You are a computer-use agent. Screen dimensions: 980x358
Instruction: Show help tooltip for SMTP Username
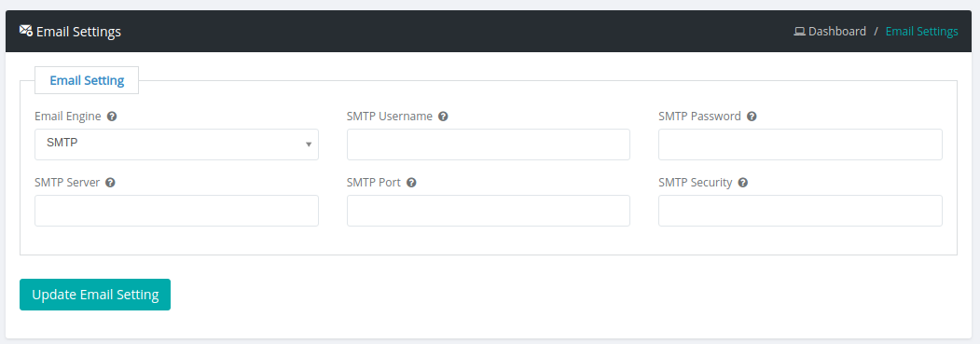coord(443,117)
